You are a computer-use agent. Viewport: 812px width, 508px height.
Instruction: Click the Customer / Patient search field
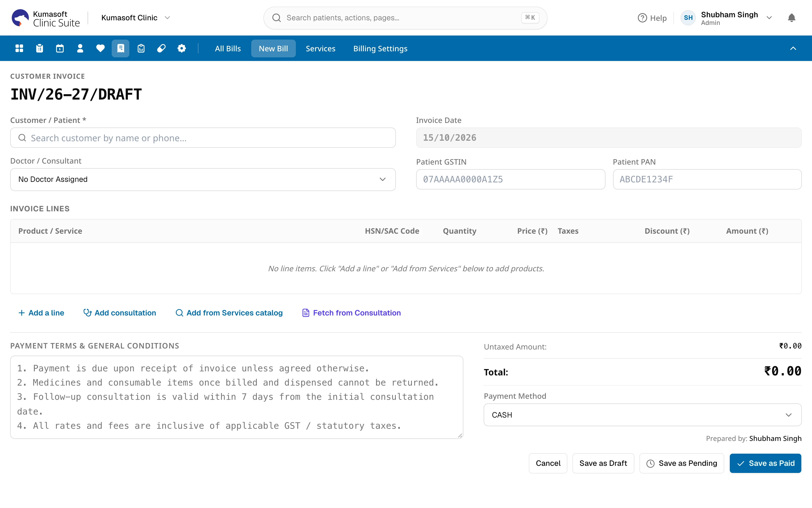(203, 138)
